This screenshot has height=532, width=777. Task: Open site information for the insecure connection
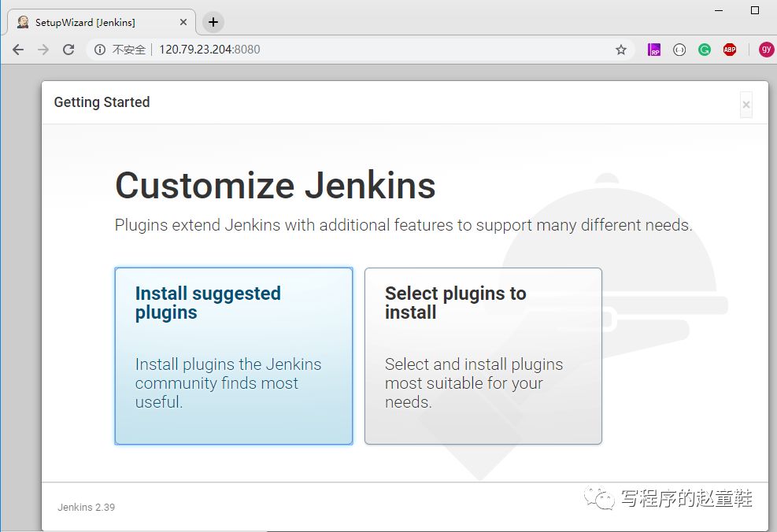coord(100,50)
